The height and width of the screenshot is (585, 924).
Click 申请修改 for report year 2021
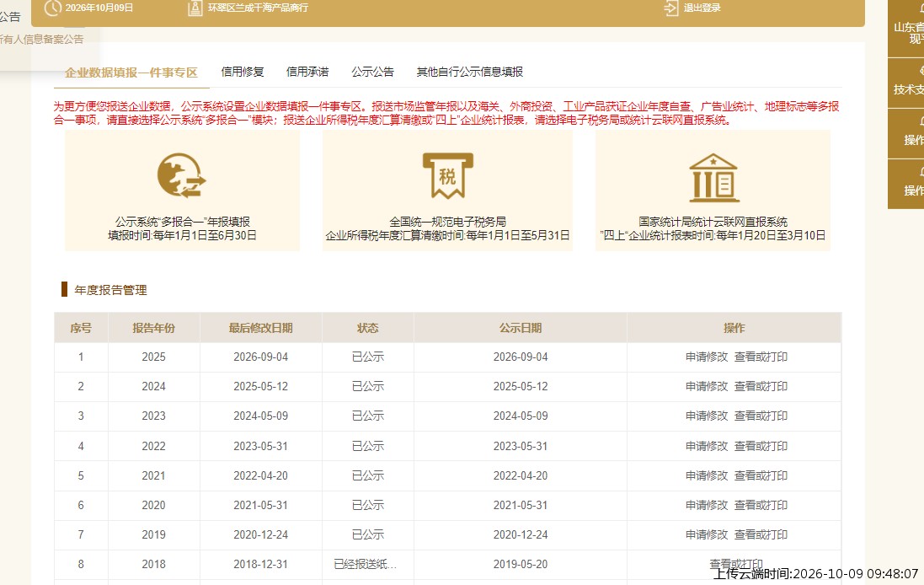(x=707, y=476)
